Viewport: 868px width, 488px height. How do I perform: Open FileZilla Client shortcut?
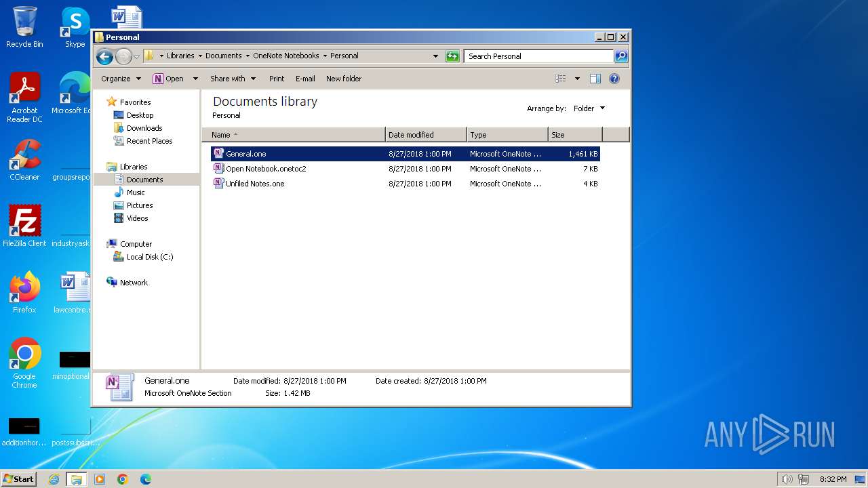(x=24, y=226)
